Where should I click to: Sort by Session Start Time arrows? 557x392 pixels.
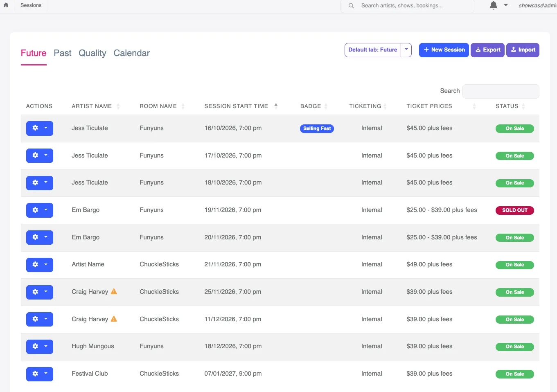[276, 106]
